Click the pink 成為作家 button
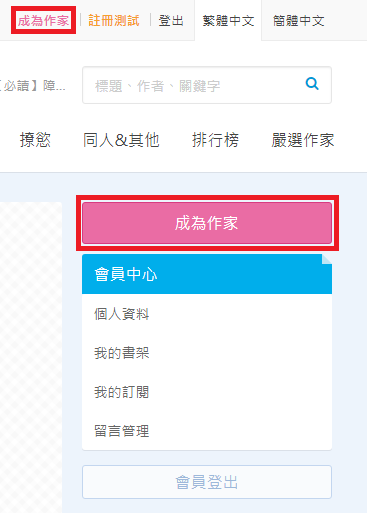This screenshot has height=513, width=367. (x=207, y=223)
